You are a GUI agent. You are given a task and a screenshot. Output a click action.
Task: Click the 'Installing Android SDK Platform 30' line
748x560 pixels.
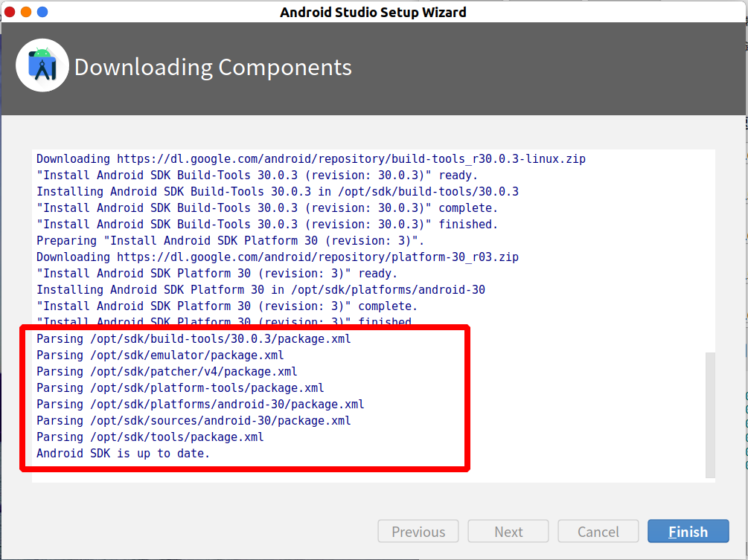click(x=261, y=290)
